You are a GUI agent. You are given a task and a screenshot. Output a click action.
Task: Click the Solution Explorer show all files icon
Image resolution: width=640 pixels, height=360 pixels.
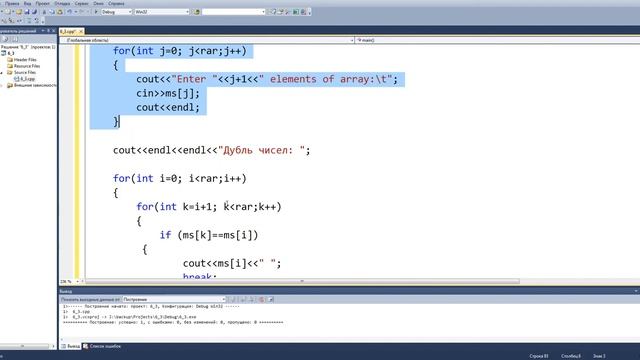tap(15, 39)
